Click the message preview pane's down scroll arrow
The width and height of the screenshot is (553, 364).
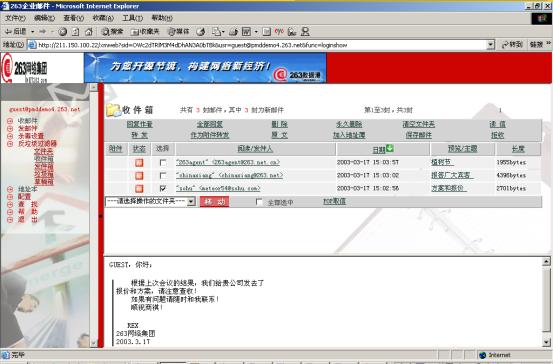(x=546, y=342)
